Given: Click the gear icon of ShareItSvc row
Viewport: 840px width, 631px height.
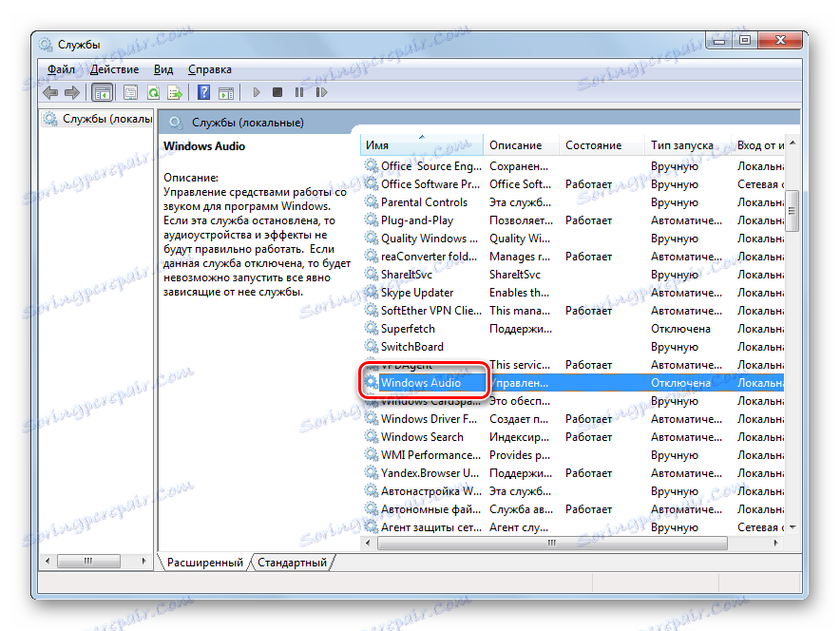Looking at the screenshot, I should click(x=371, y=274).
